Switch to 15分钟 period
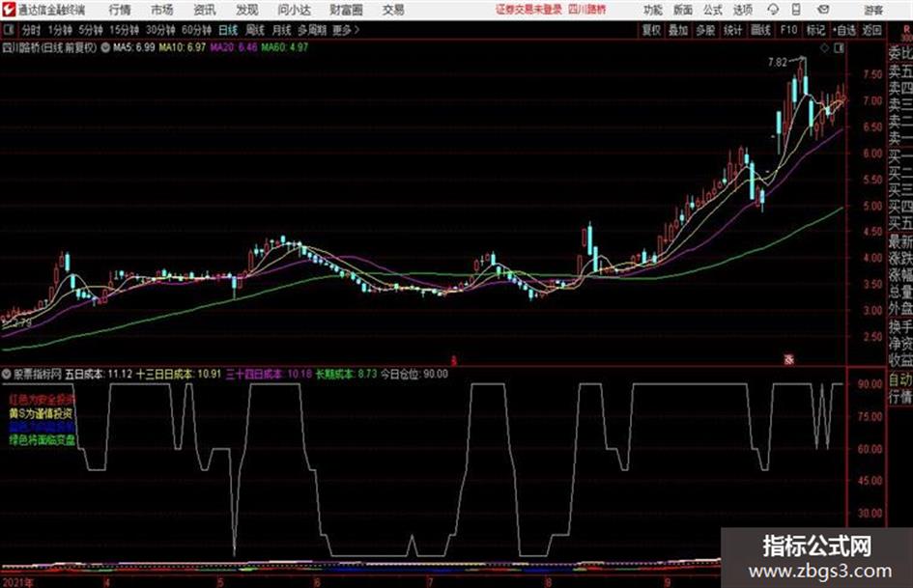 tap(124, 30)
